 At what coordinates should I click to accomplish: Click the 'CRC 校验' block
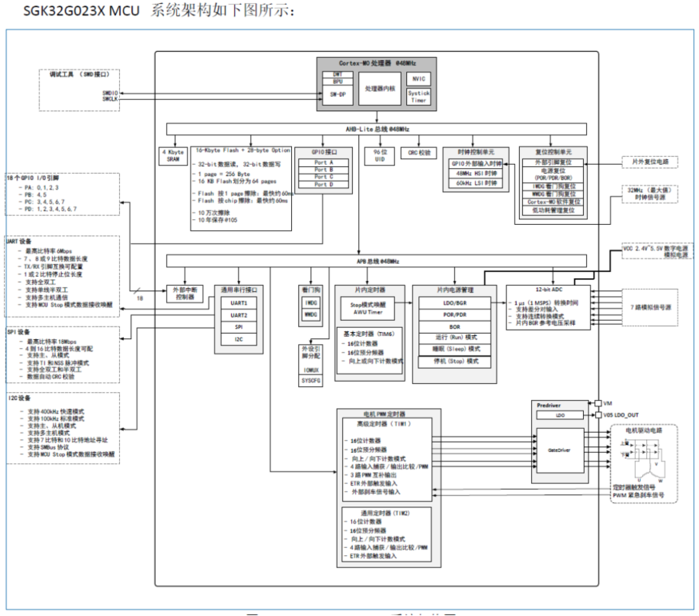(x=418, y=153)
